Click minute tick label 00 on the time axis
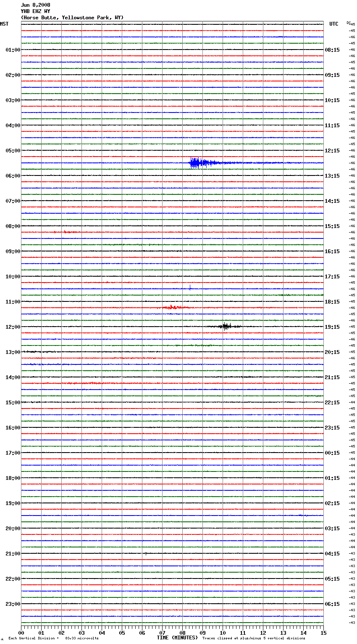This screenshot has width=357, height=644. coord(21,633)
